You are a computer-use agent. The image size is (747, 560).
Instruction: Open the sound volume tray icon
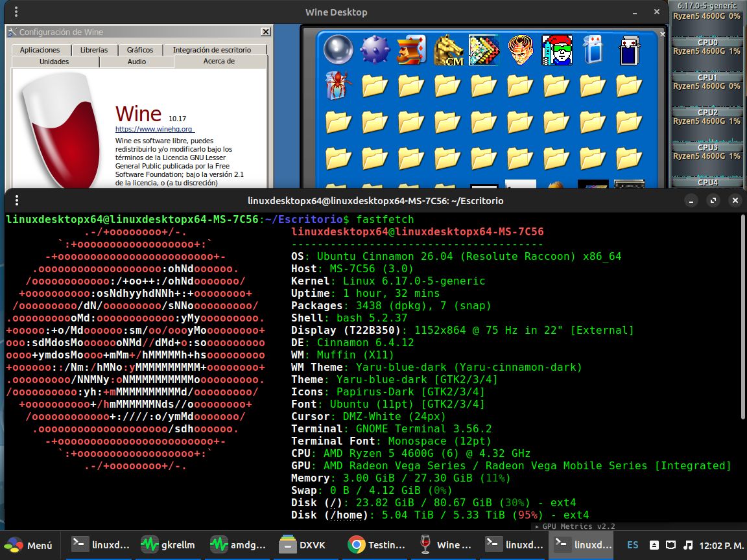pos(689,545)
